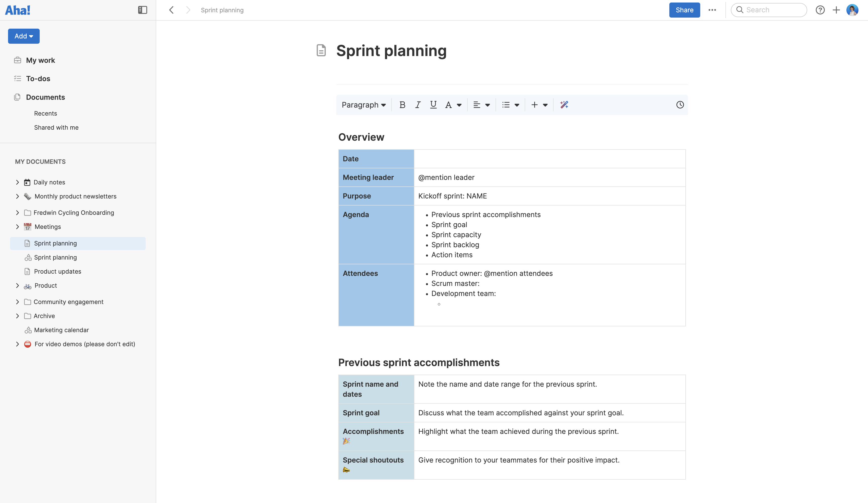Screen dimensions: 868x503
Task: Go to Shared with me
Action: (56, 127)
